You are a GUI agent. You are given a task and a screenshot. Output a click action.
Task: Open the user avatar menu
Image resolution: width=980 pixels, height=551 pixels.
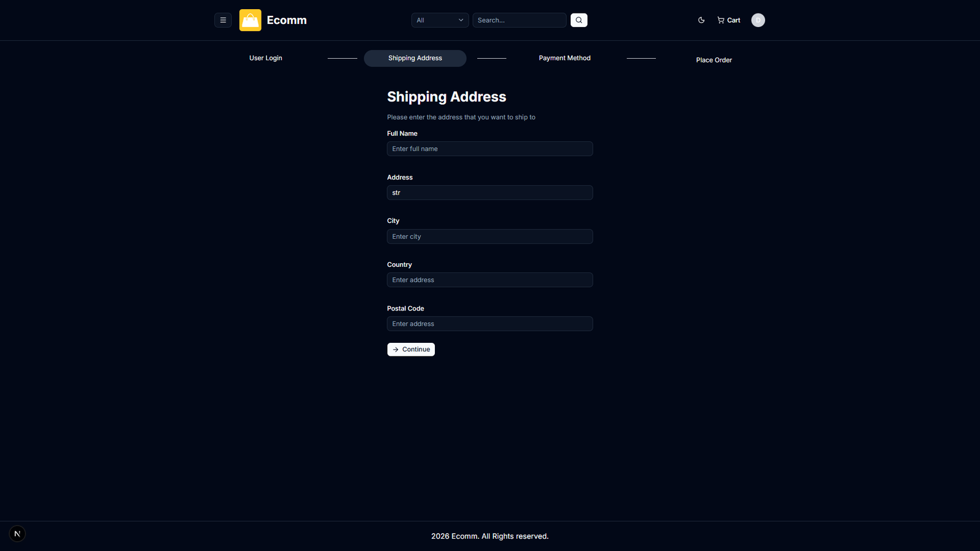click(x=758, y=20)
